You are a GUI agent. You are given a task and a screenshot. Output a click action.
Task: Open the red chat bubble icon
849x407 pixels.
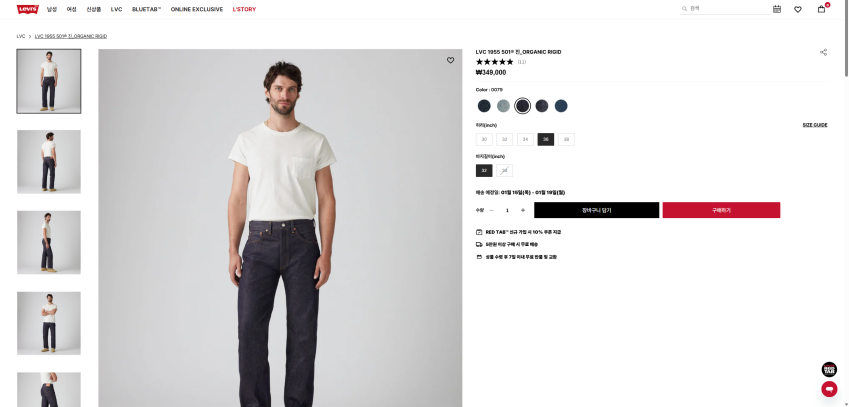(829, 389)
